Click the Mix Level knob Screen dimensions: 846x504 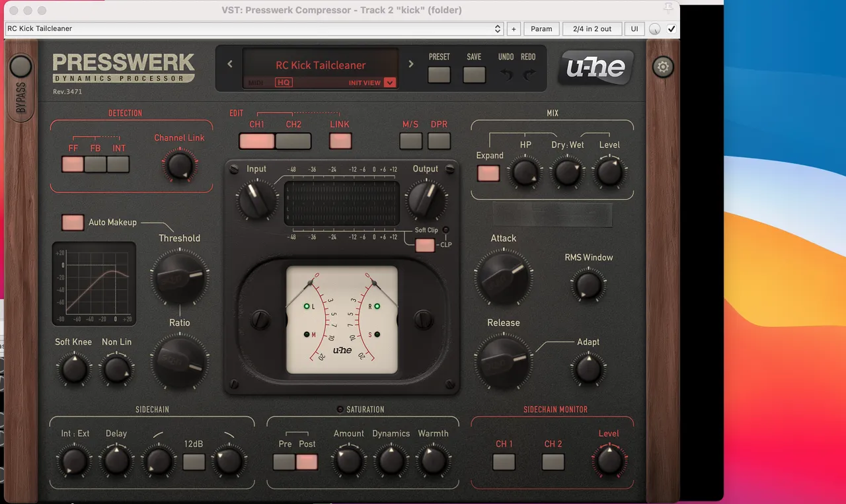pos(609,172)
